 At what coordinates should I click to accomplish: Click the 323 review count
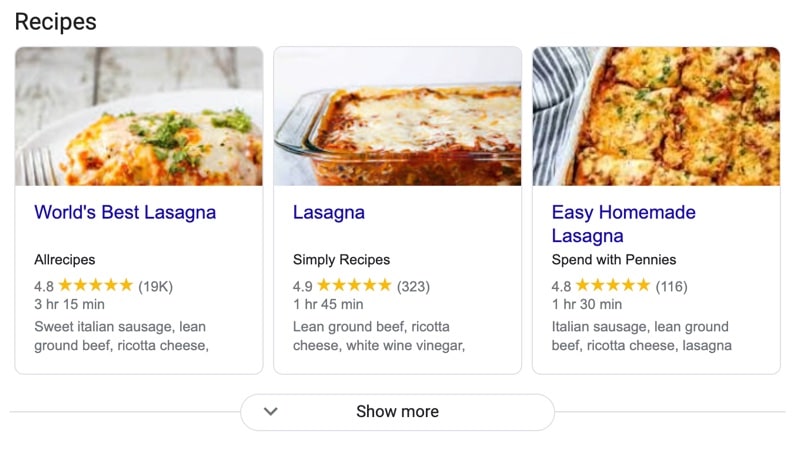(413, 286)
